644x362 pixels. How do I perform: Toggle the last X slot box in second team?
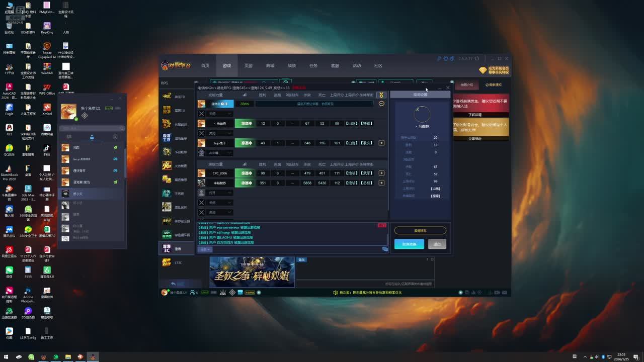point(201,212)
